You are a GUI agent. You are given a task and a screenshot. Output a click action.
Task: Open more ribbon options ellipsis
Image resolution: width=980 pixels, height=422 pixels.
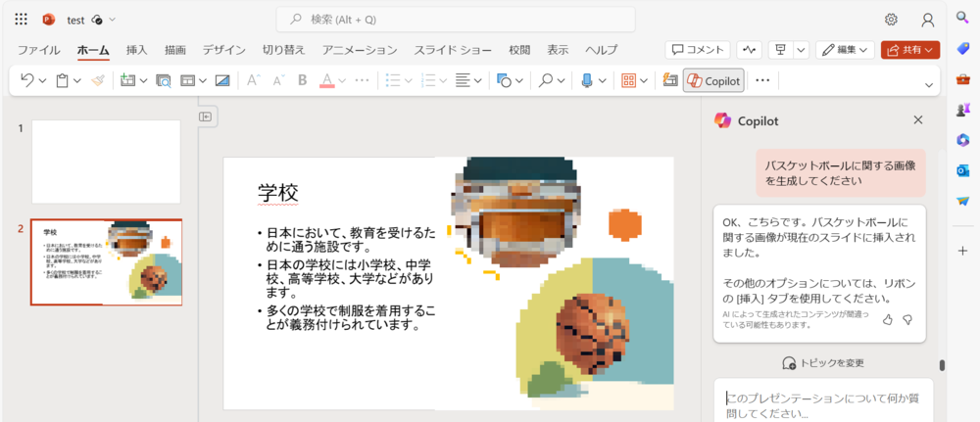tap(761, 80)
